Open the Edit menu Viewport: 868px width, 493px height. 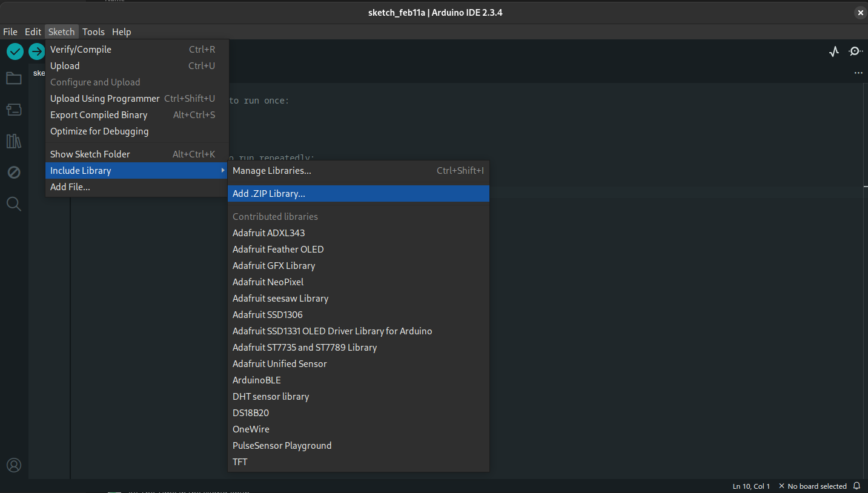click(x=33, y=31)
